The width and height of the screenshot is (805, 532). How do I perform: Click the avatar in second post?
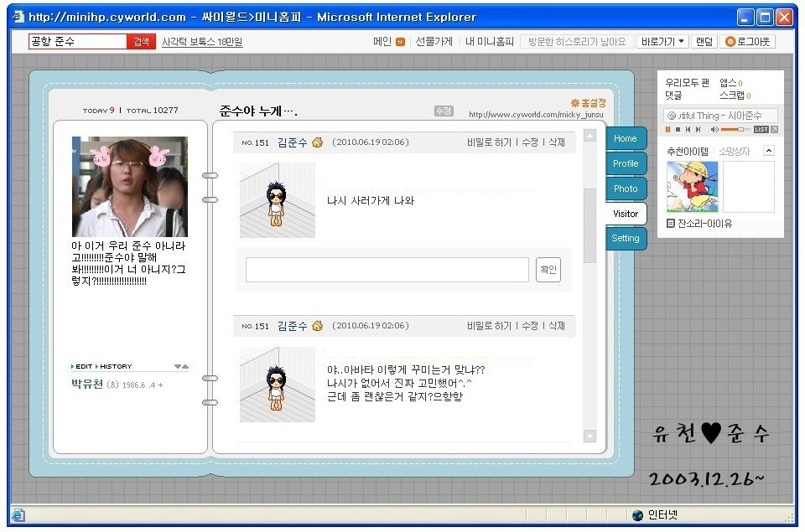[278, 385]
